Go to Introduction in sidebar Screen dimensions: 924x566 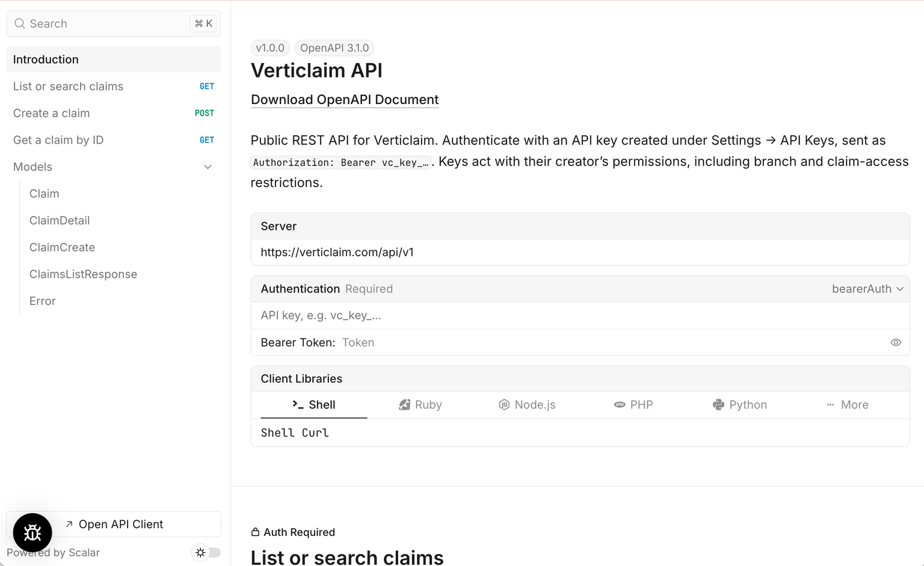click(x=114, y=60)
